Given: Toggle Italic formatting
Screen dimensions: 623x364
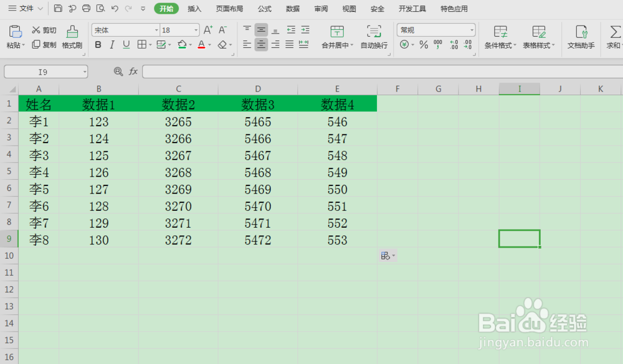Looking at the screenshot, I should click(112, 45).
